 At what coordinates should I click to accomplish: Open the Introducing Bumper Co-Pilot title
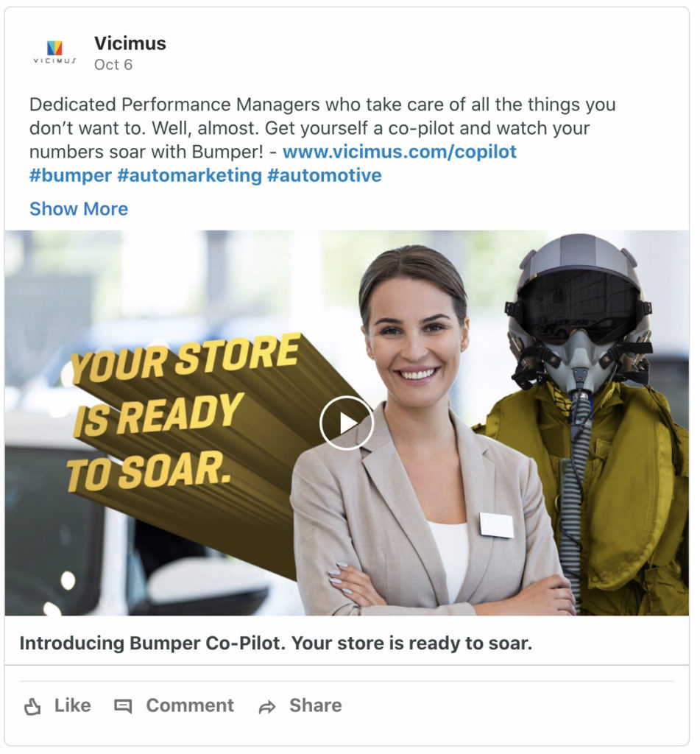[x=275, y=643]
